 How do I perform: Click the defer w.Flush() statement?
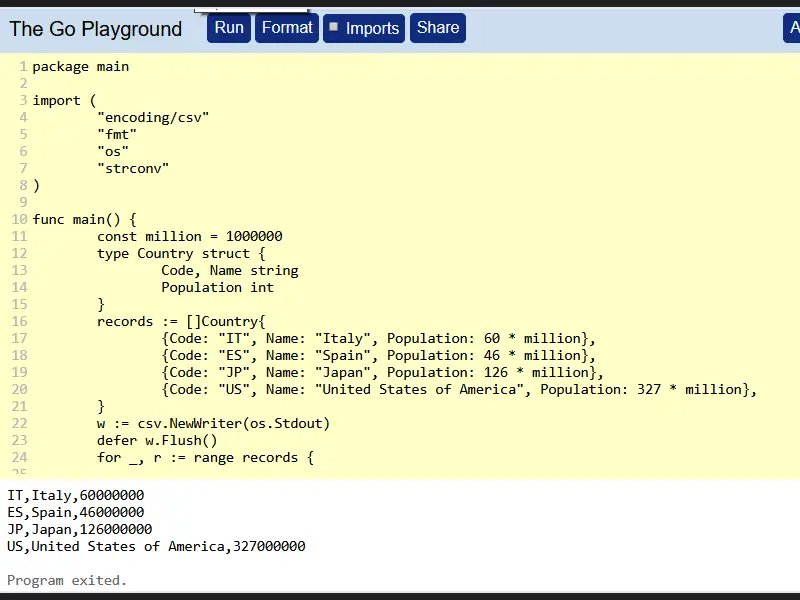pos(162,440)
